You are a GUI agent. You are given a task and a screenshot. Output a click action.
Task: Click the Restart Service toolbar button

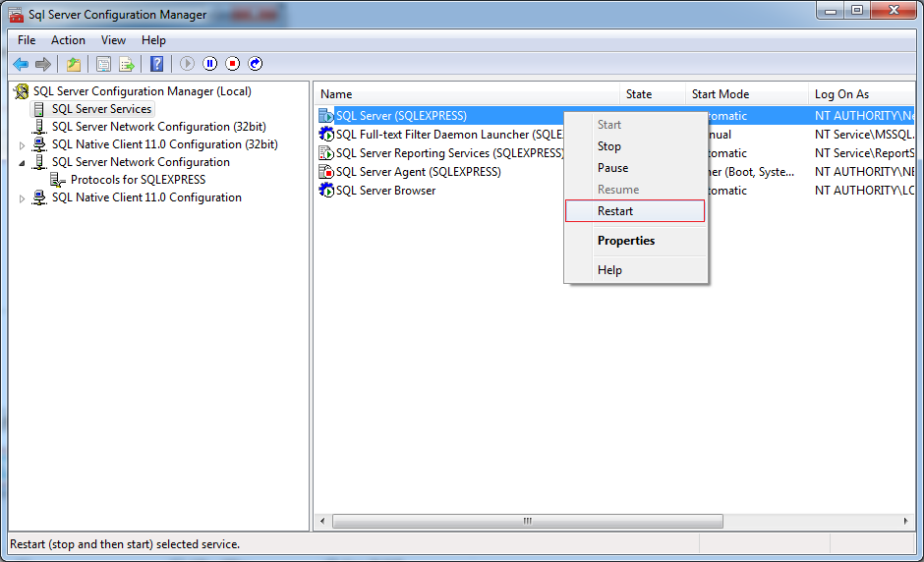[x=256, y=64]
